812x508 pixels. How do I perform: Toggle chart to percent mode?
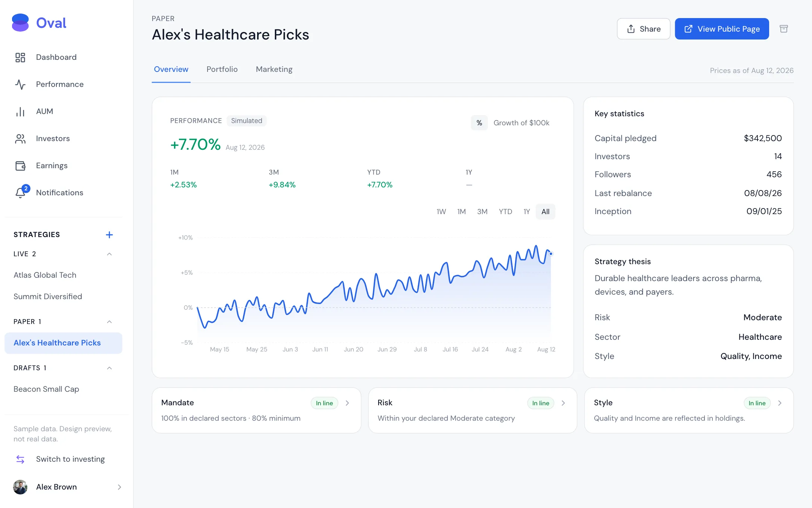click(x=479, y=123)
